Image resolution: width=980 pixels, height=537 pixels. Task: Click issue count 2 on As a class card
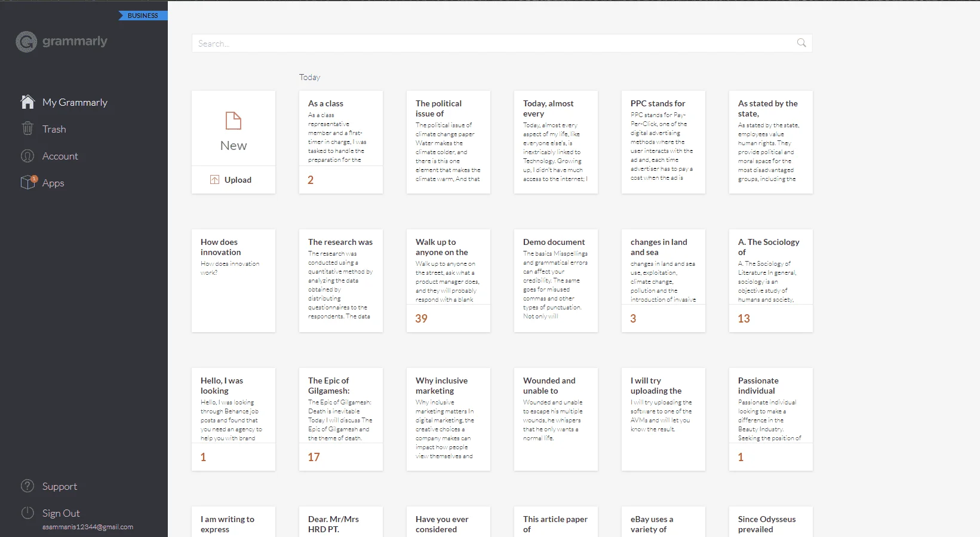pos(311,180)
